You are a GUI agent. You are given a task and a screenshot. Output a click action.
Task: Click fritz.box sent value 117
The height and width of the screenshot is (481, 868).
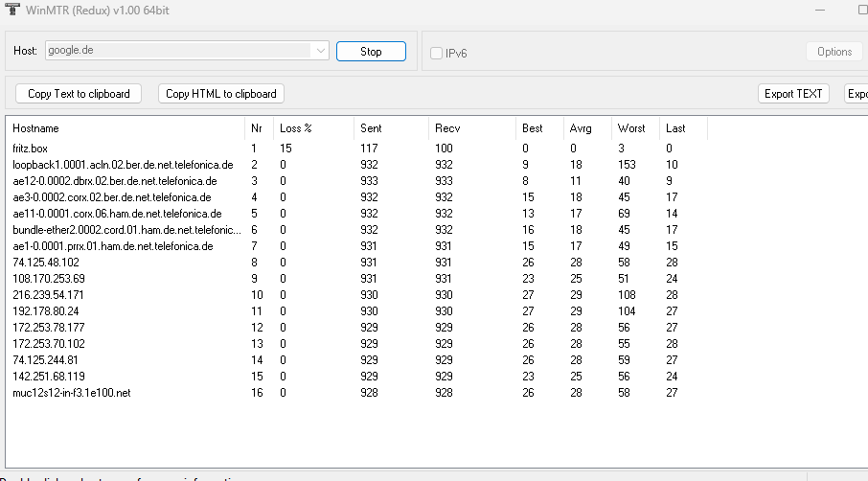pos(369,149)
